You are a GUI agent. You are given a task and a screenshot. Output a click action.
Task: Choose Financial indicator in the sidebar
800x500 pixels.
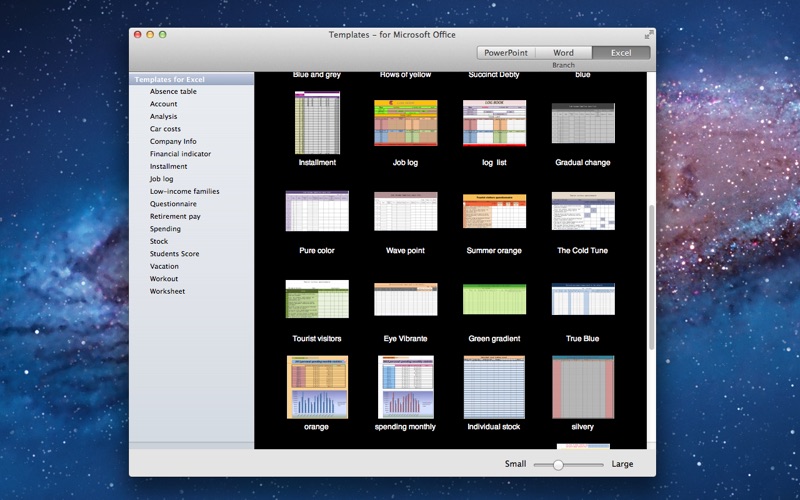pos(180,154)
